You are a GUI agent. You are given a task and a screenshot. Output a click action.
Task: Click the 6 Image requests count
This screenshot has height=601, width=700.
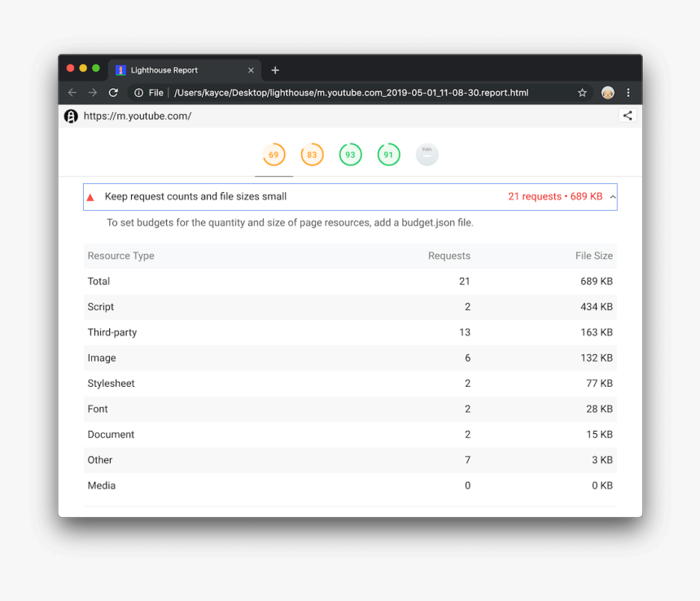click(x=467, y=358)
